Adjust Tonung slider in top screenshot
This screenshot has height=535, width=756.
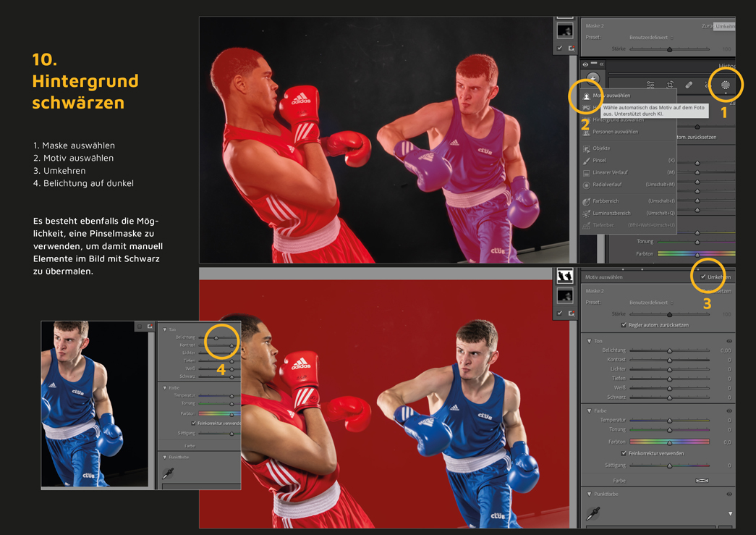coord(697,242)
